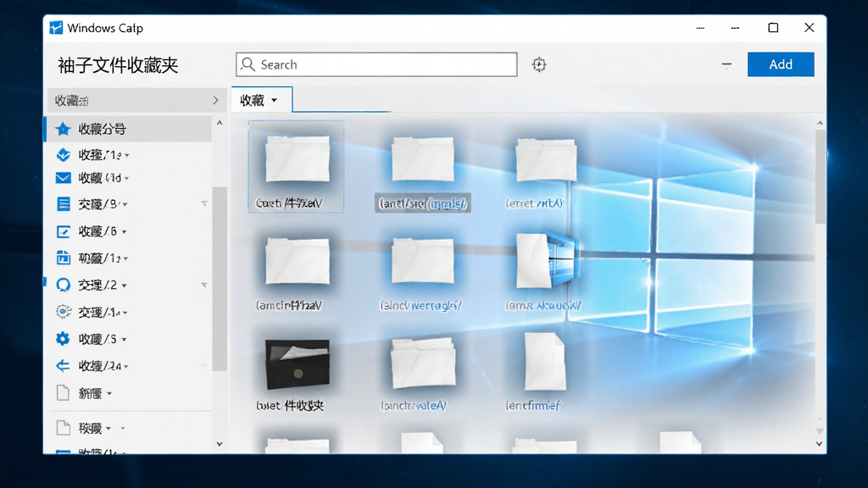This screenshot has width=868, height=488.
Task: Expand the chevron on the 收藏 sidebar header
Action: pos(215,100)
